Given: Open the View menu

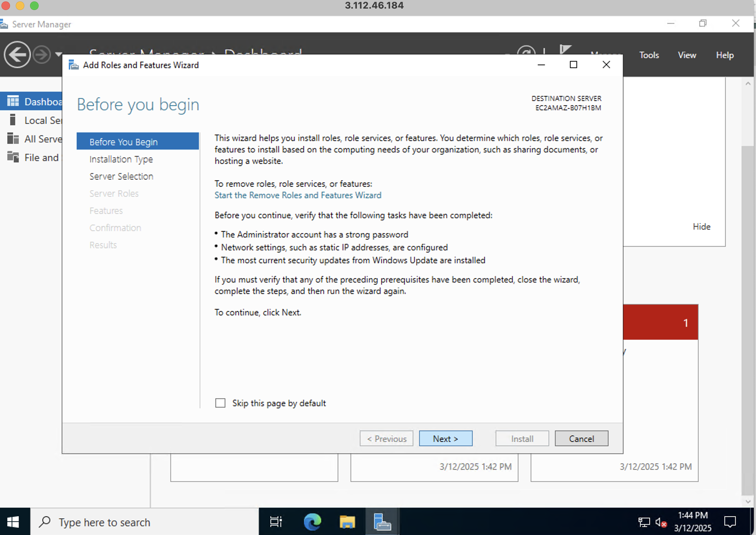Looking at the screenshot, I should click(x=687, y=55).
